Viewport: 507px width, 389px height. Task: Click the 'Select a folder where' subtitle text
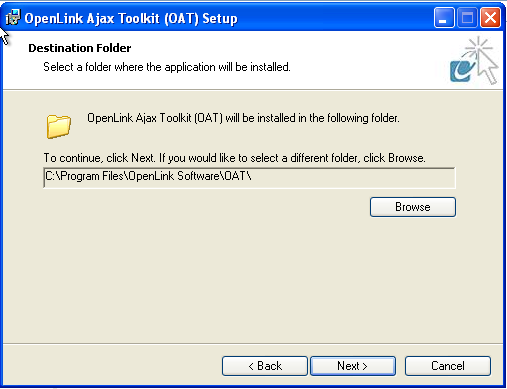pyautogui.click(x=167, y=67)
